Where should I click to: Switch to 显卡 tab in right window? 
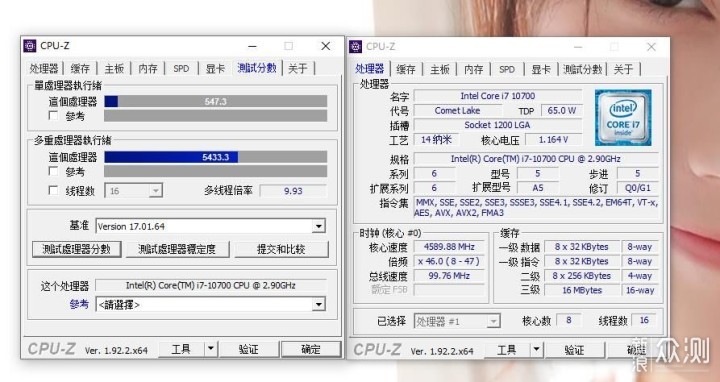click(541, 69)
